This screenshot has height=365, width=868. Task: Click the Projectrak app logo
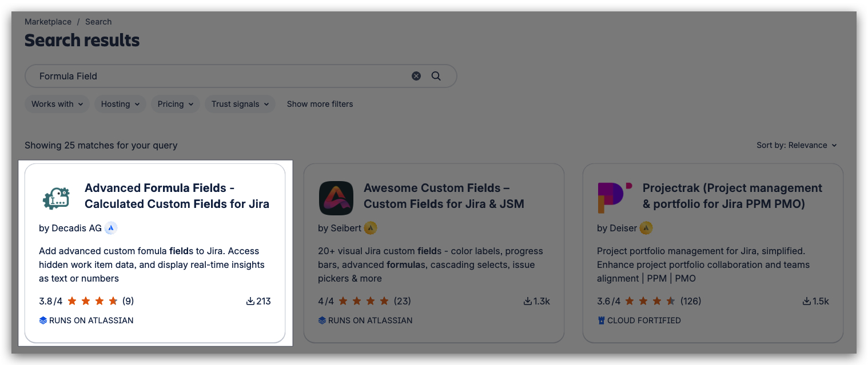tap(614, 198)
